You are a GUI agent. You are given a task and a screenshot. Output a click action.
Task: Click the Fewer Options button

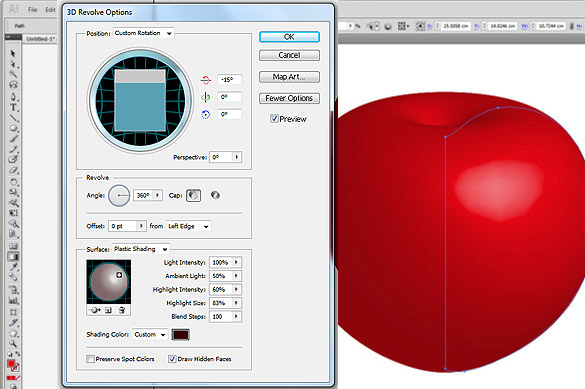coord(289,98)
